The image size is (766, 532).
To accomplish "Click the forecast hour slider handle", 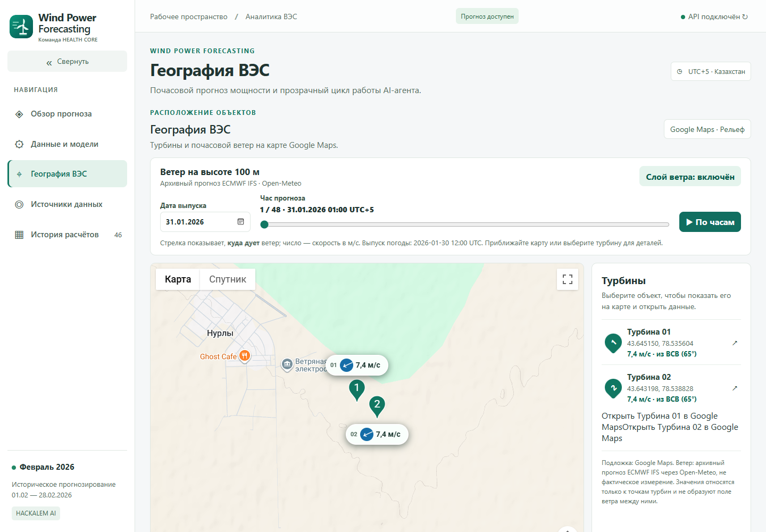I will click(x=264, y=225).
